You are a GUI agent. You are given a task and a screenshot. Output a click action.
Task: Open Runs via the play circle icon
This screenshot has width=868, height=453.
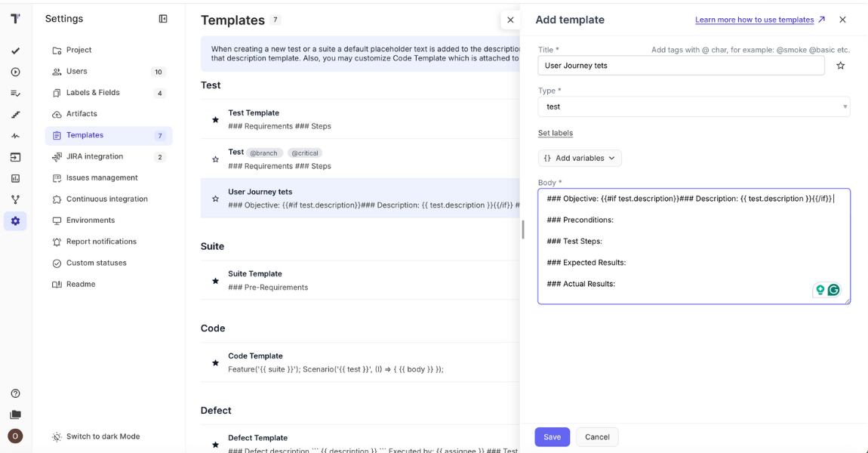tap(14, 72)
